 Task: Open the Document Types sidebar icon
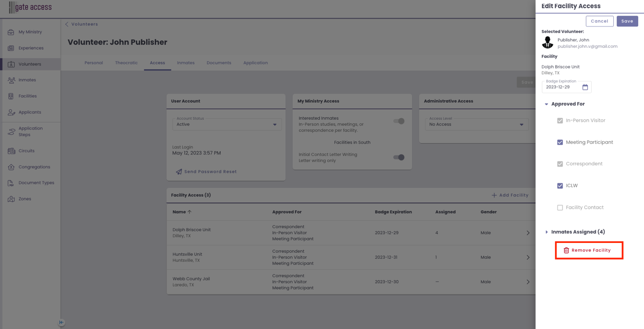click(x=11, y=183)
